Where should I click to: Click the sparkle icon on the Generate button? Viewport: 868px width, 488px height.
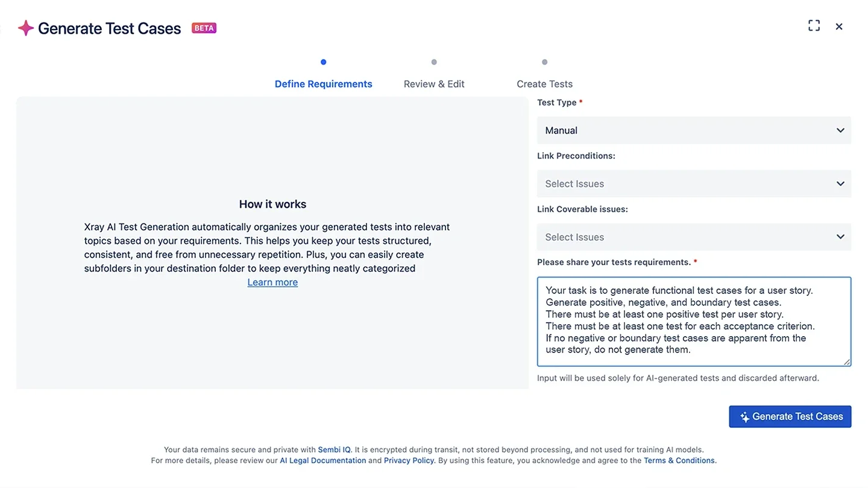(x=744, y=417)
